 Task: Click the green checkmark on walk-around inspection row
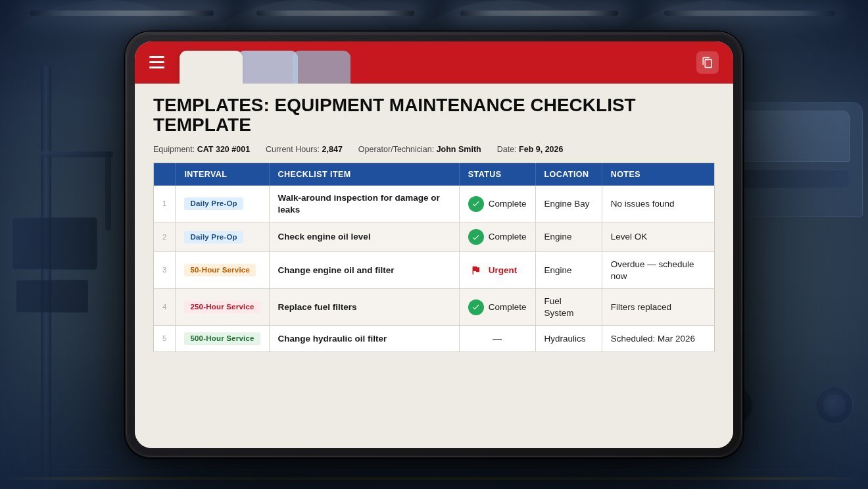coord(475,204)
